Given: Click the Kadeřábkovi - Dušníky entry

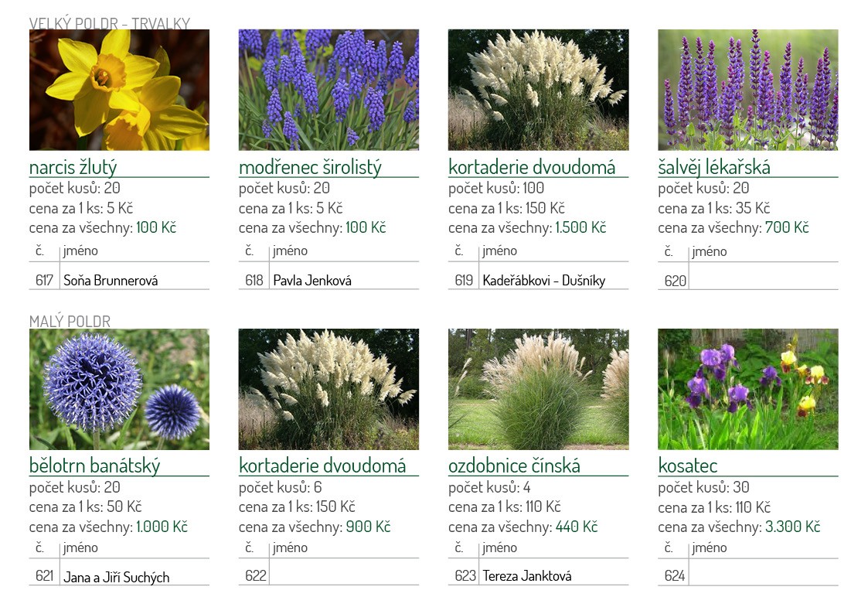Looking at the screenshot, I should (x=543, y=281).
